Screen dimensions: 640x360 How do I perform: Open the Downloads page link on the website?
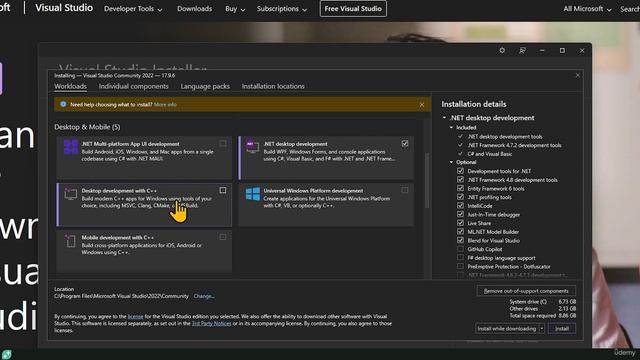click(x=194, y=9)
